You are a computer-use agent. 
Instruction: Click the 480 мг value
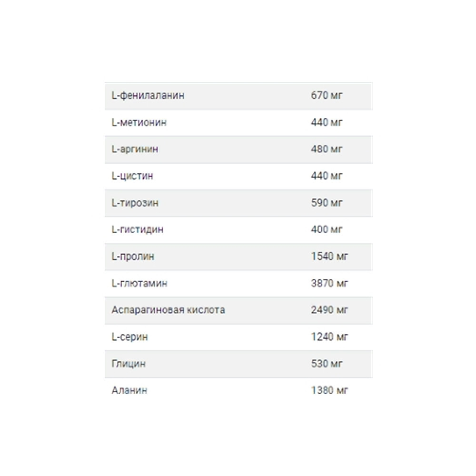[x=327, y=149]
